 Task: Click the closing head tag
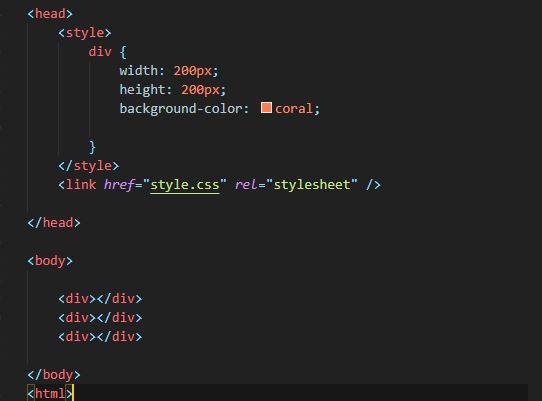point(54,223)
